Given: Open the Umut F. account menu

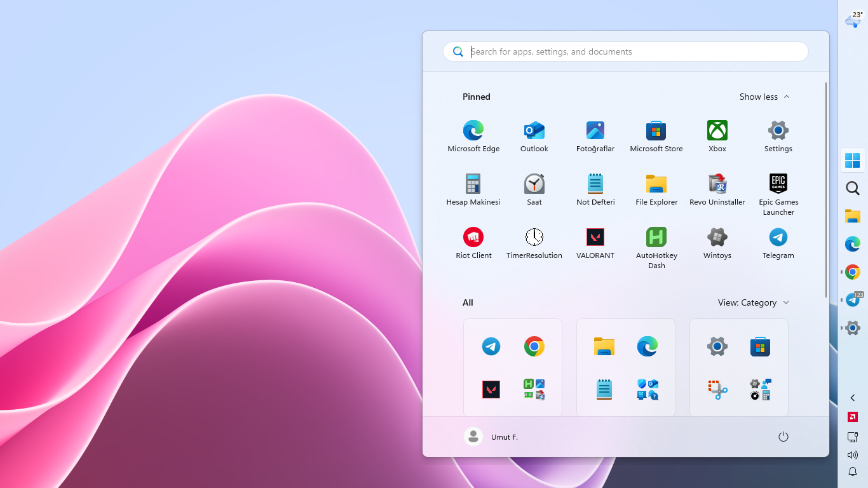Looking at the screenshot, I should point(492,437).
